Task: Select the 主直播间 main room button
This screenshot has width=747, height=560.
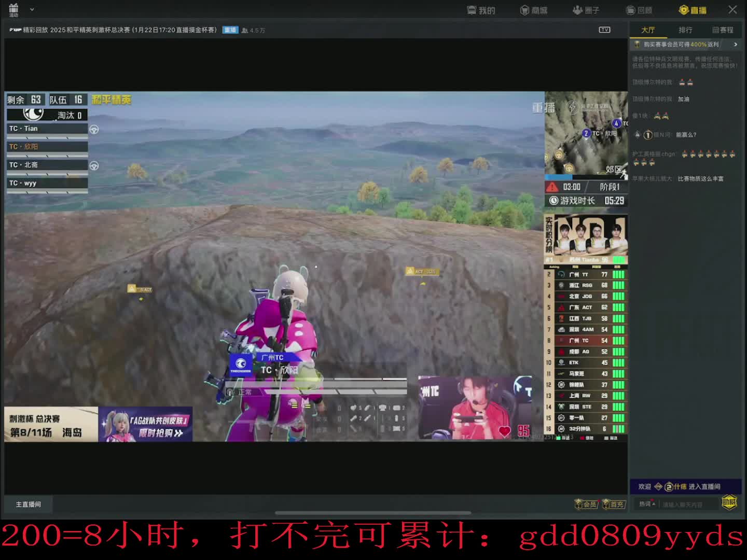Action: [x=29, y=504]
